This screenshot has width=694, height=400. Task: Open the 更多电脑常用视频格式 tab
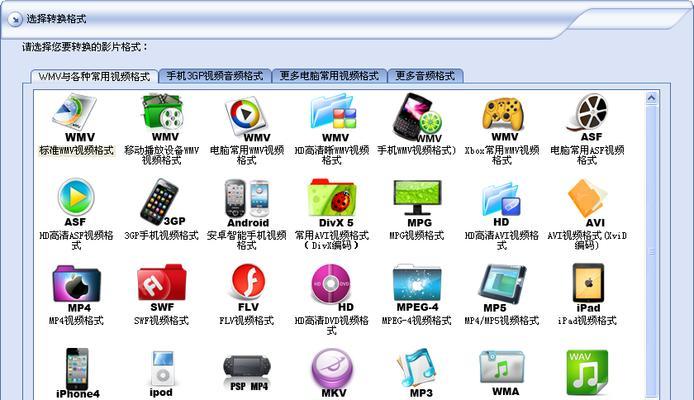coord(329,76)
